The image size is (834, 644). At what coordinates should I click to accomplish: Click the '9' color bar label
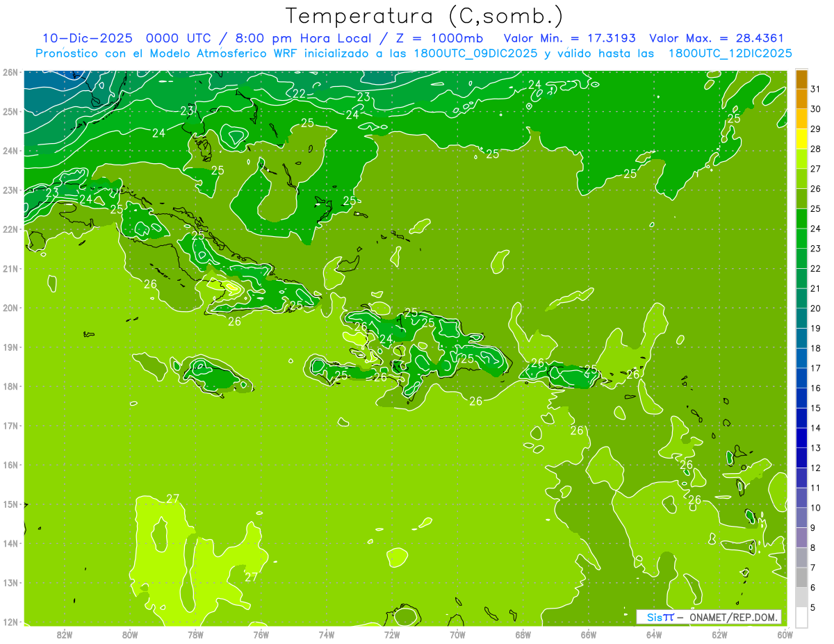pos(814,528)
